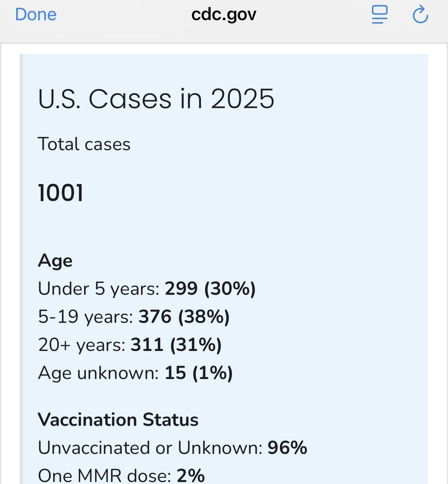Select the 5-19 years label
The height and width of the screenshot is (484, 448).
86,317
